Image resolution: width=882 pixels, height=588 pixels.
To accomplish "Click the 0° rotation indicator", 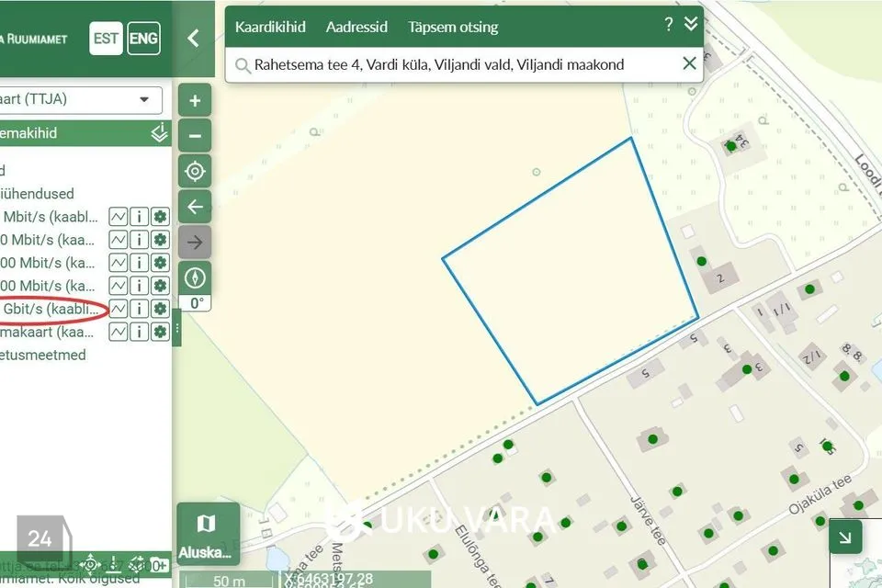I will [x=196, y=302].
